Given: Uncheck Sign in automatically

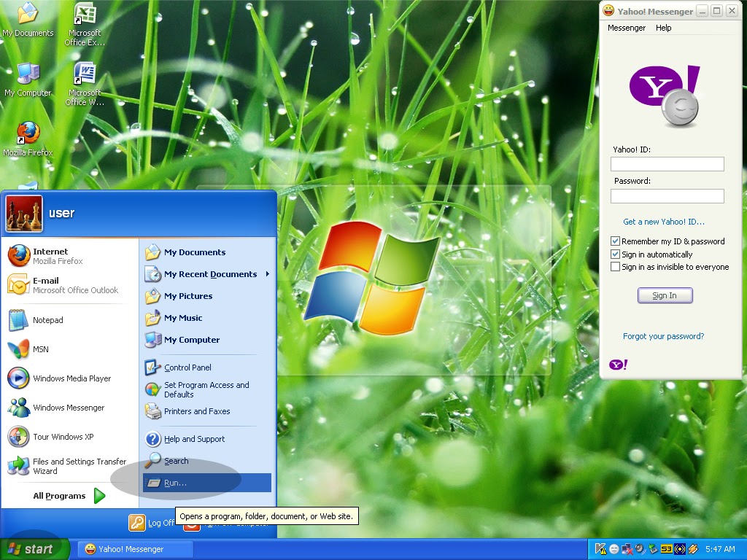Looking at the screenshot, I should click(x=615, y=254).
